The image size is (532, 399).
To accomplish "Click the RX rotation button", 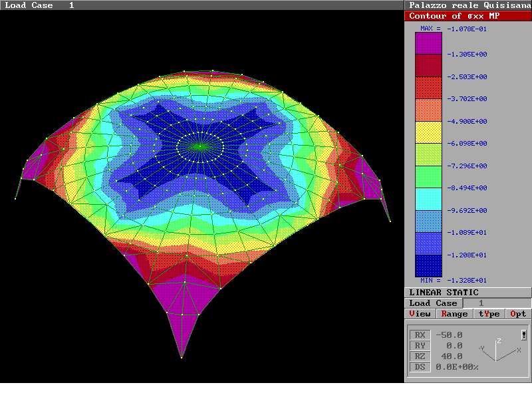I will pyautogui.click(x=420, y=335).
